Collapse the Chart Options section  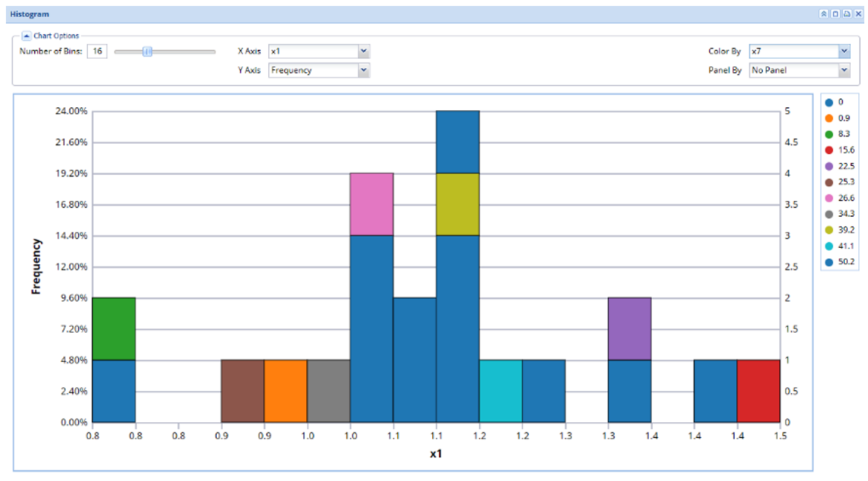[x=26, y=36]
